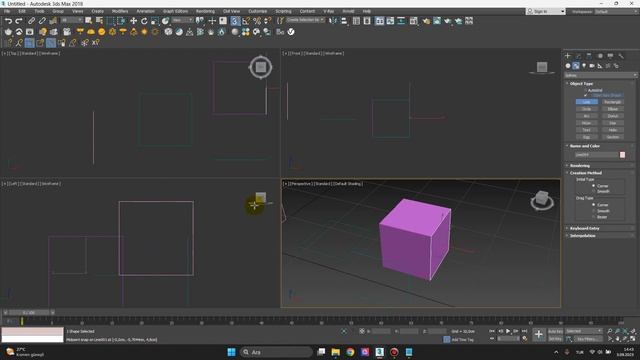
Task: Click the object color swatch beside name field
Action: (x=622, y=155)
